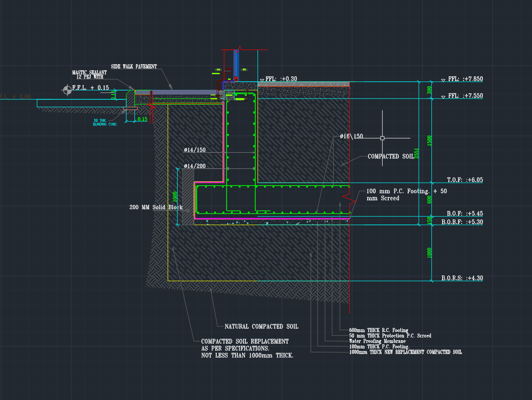Pick the ø16\150 rebar callout
532x400 pixels.
(351, 136)
